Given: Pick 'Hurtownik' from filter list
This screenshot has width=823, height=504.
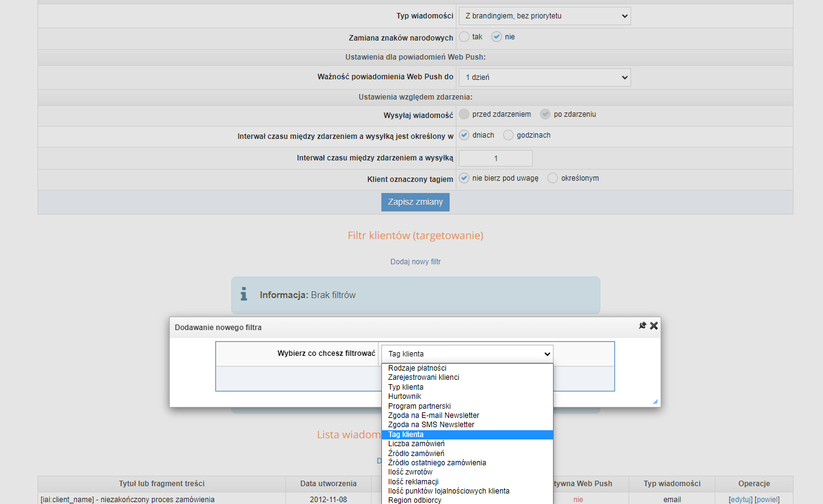Looking at the screenshot, I should click(405, 396).
